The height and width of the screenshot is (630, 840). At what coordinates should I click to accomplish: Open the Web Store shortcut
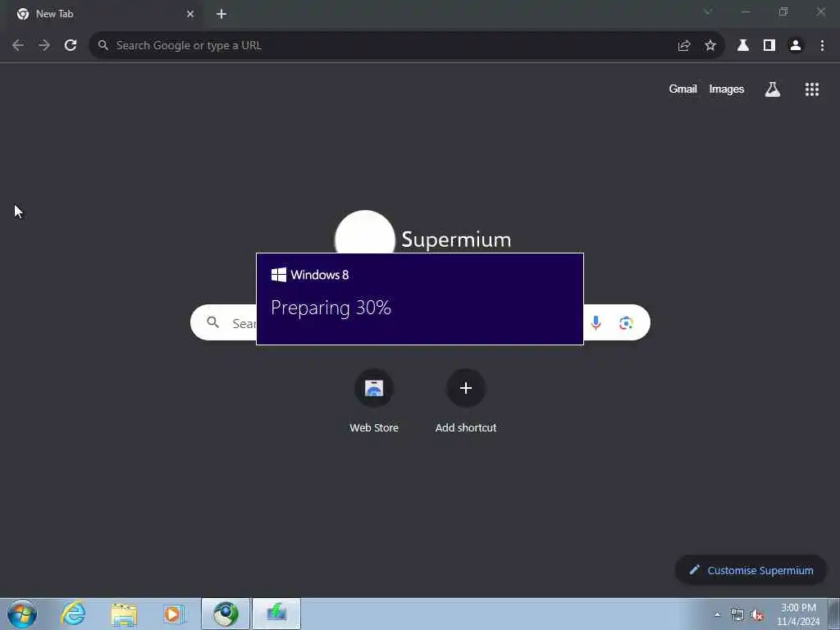374,400
